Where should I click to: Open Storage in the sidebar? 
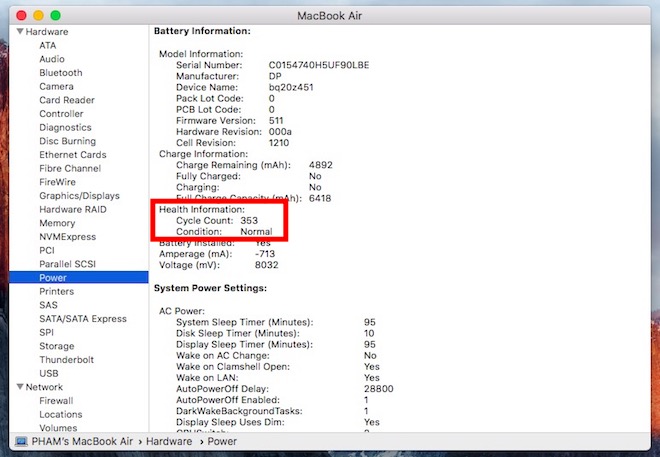(56, 346)
